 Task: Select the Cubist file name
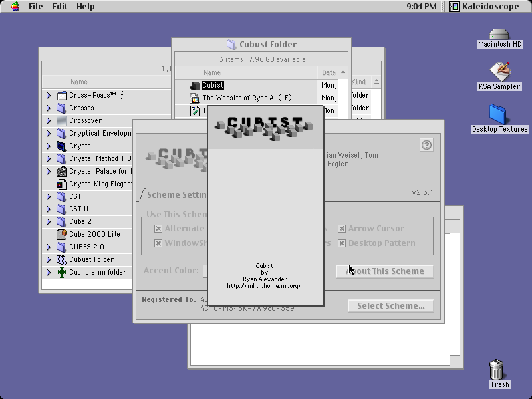point(213,86)
